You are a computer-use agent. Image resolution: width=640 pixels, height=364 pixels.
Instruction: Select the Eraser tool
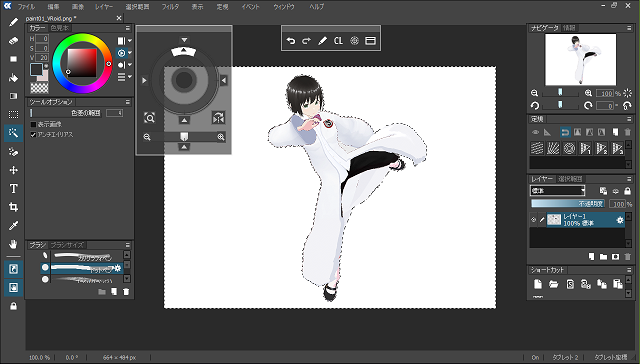[x=13, y=41]
